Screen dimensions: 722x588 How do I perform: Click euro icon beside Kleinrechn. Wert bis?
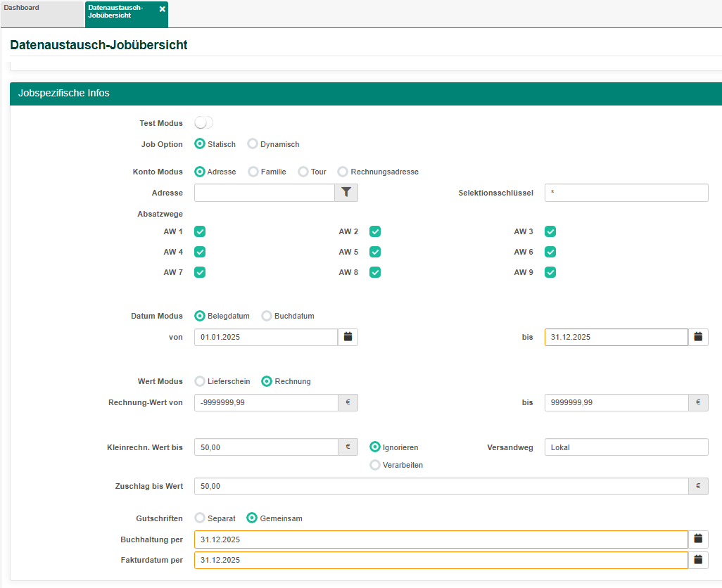coord(348,447)
